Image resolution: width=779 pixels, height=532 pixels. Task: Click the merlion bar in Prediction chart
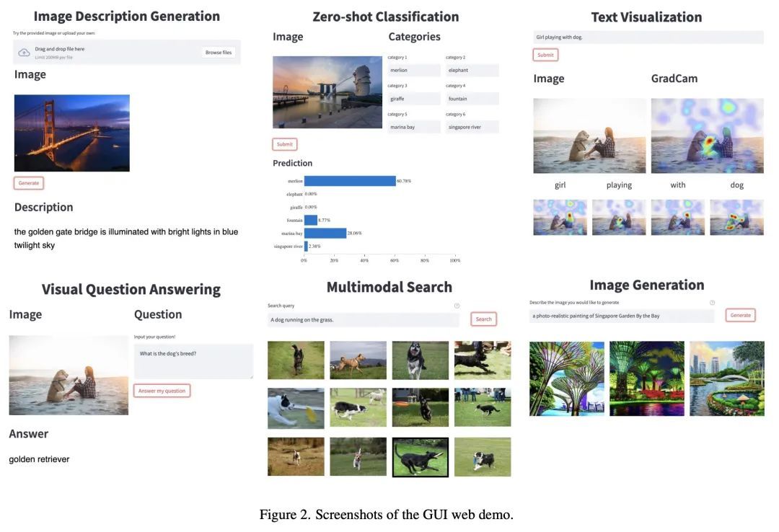[x=350, y=181]
